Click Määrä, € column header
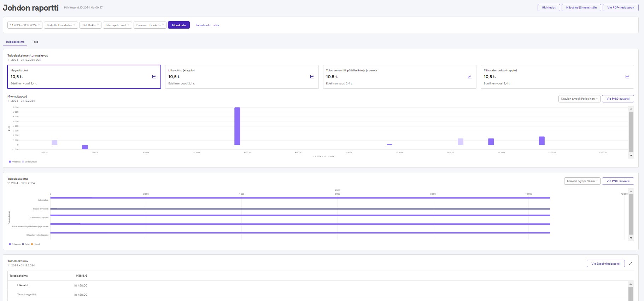This screenshot has width=644, height=301. click(x=82, y=276)
